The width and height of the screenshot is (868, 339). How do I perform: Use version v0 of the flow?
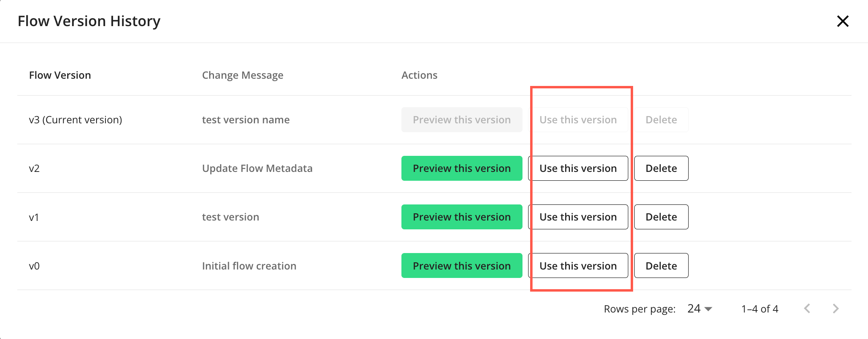(x=578, y=265)
